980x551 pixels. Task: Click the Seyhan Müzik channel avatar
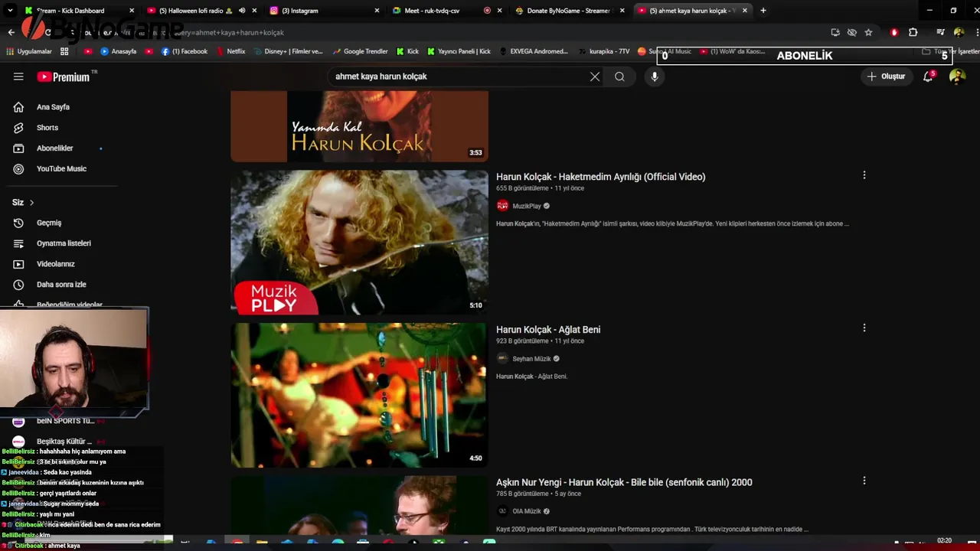tap(502, 359)
